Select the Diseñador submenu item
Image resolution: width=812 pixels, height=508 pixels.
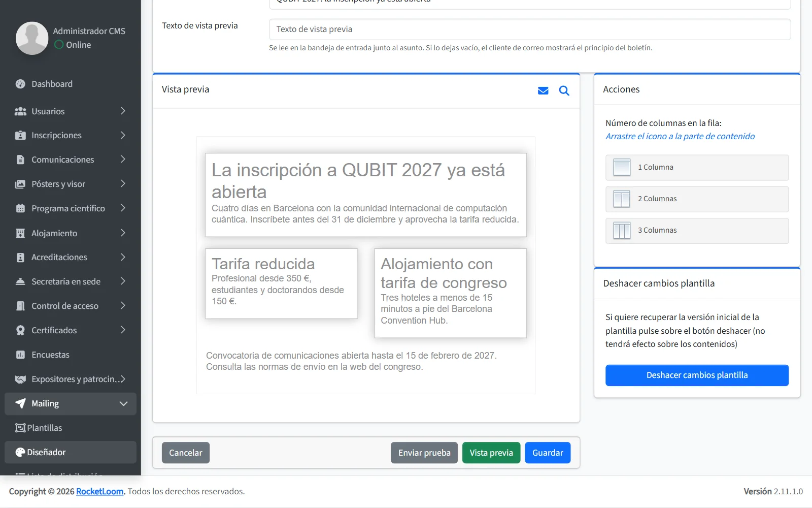point(71,452)
